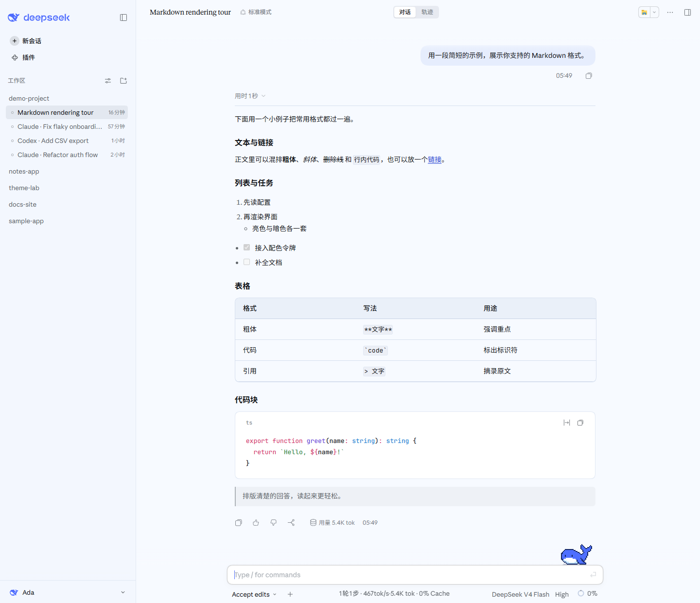Open Claude · Fix flaky onboarding conversation
This screenshot has height=603, width=700.
(67, 126)
